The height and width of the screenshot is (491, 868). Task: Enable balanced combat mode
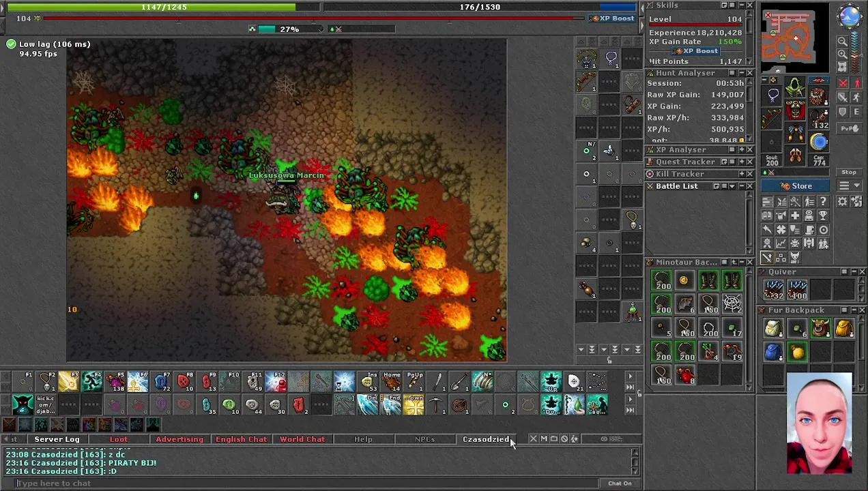coord(843,98)
